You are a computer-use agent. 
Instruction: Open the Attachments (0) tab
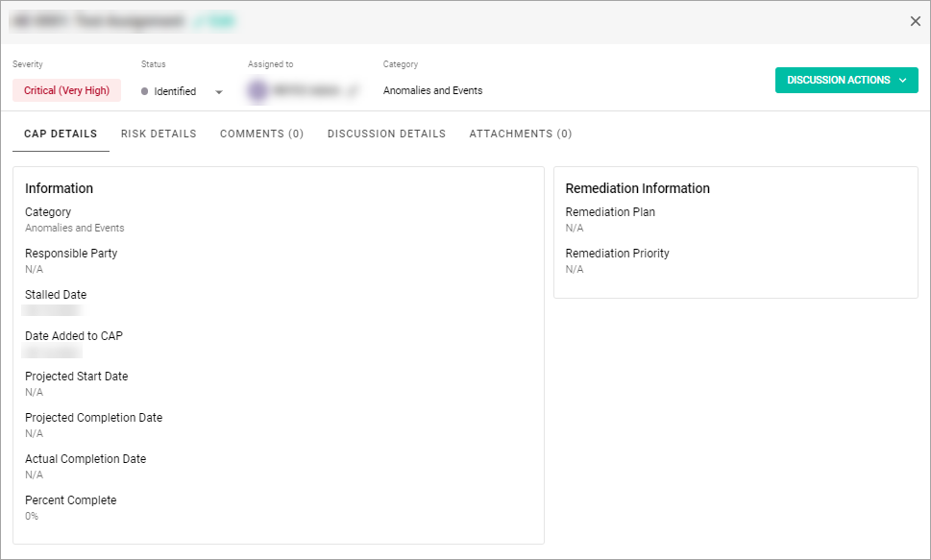coord(520,134)
